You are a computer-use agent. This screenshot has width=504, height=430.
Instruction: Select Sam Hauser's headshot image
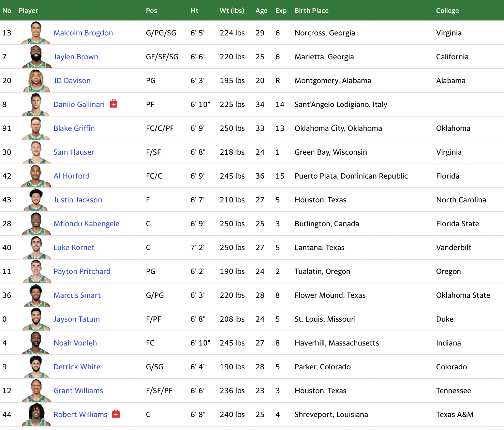point(36,152)
